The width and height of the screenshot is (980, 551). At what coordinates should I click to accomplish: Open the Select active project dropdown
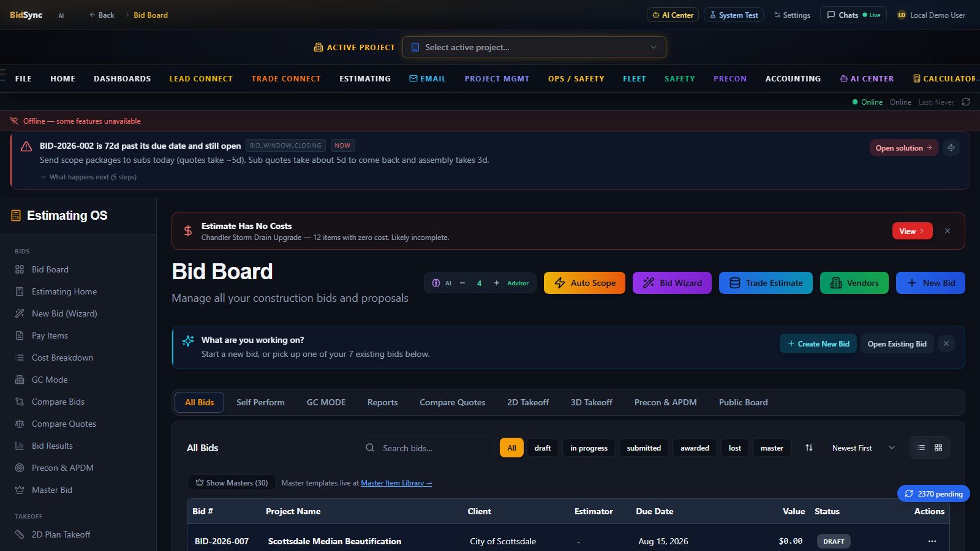pyautogui.click(x=534, y=47)
